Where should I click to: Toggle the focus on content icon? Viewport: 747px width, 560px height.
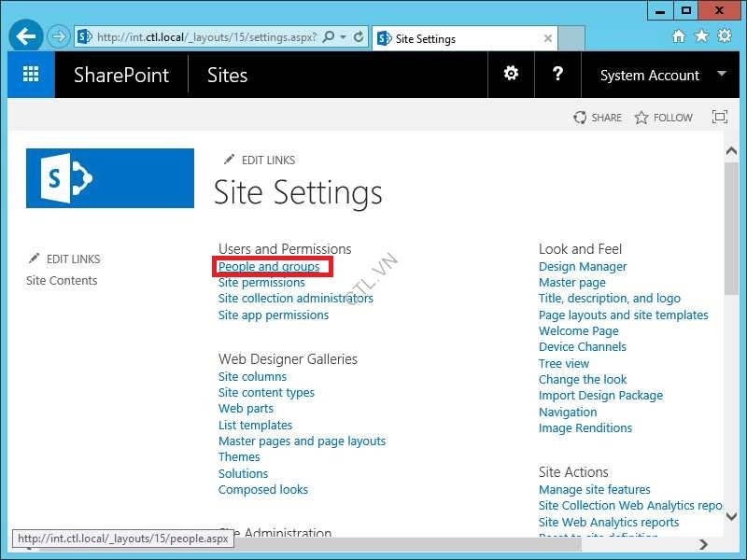coord(719,118)
